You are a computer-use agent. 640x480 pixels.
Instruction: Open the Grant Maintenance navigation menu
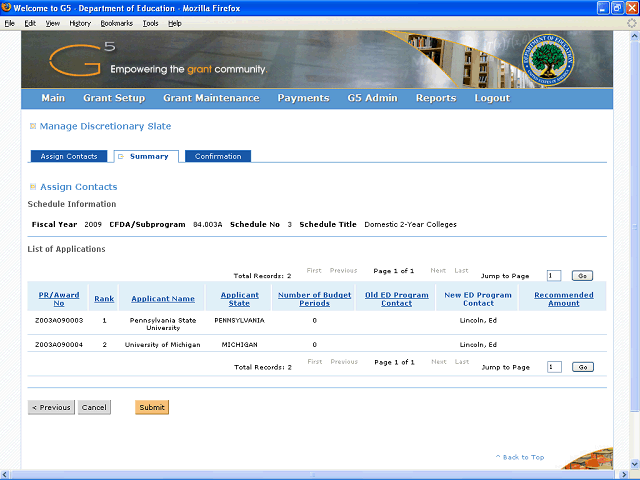tap(211, 98)
